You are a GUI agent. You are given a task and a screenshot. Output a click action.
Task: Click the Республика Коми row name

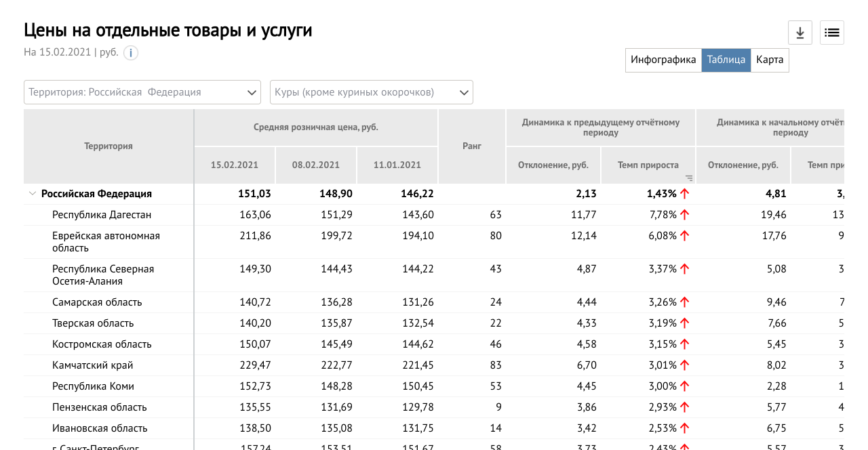coord(93,386)
